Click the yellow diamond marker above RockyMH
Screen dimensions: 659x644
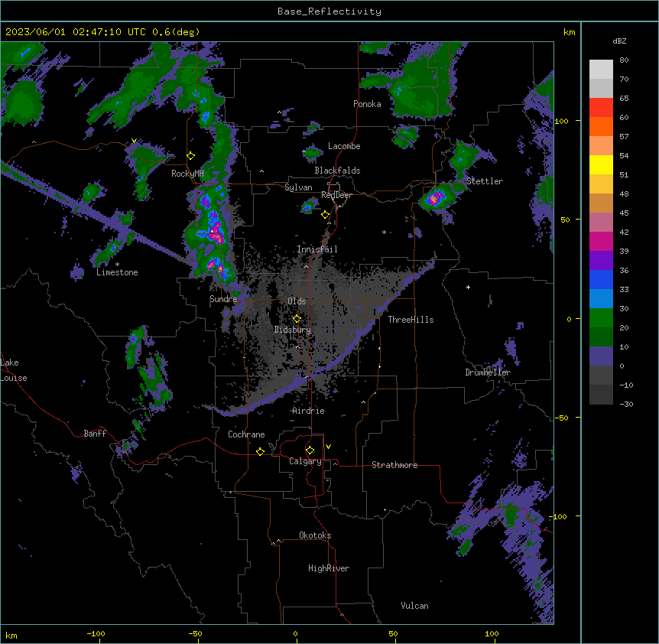point(191,156)
